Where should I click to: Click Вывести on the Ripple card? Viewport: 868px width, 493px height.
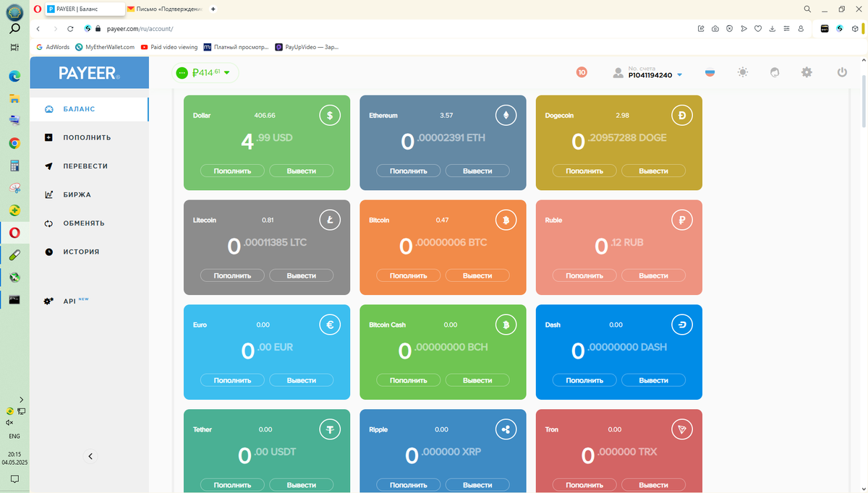[x=477, y=485]
